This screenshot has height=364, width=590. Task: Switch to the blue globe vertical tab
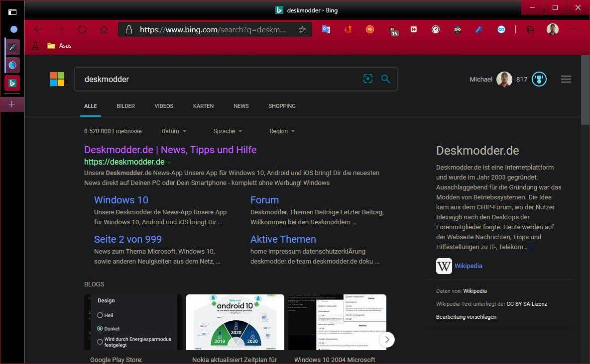point(12,65)
